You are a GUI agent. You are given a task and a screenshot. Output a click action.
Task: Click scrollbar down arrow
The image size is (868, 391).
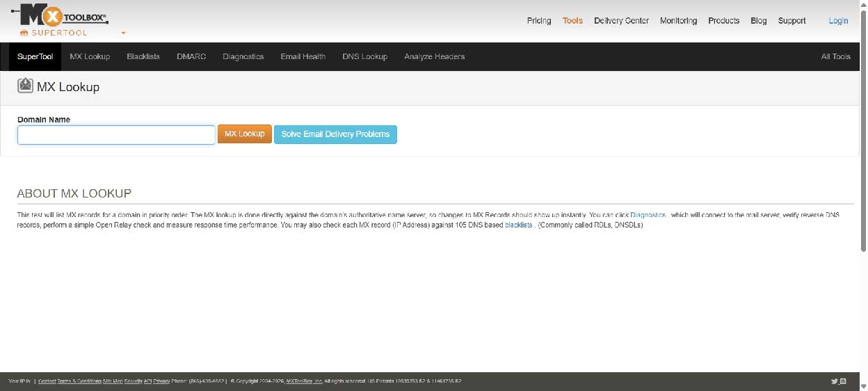[x=863, y=386]
